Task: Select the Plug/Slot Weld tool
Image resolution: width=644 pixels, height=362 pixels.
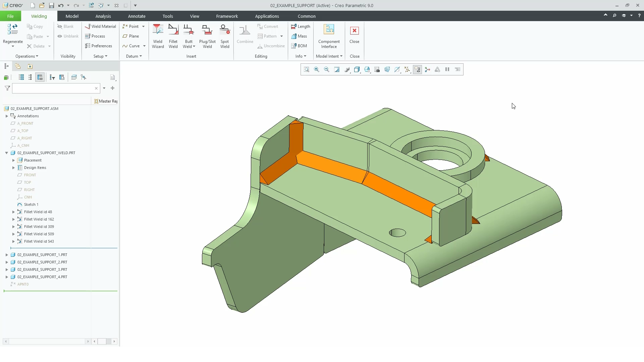Action: click(207, 36)
